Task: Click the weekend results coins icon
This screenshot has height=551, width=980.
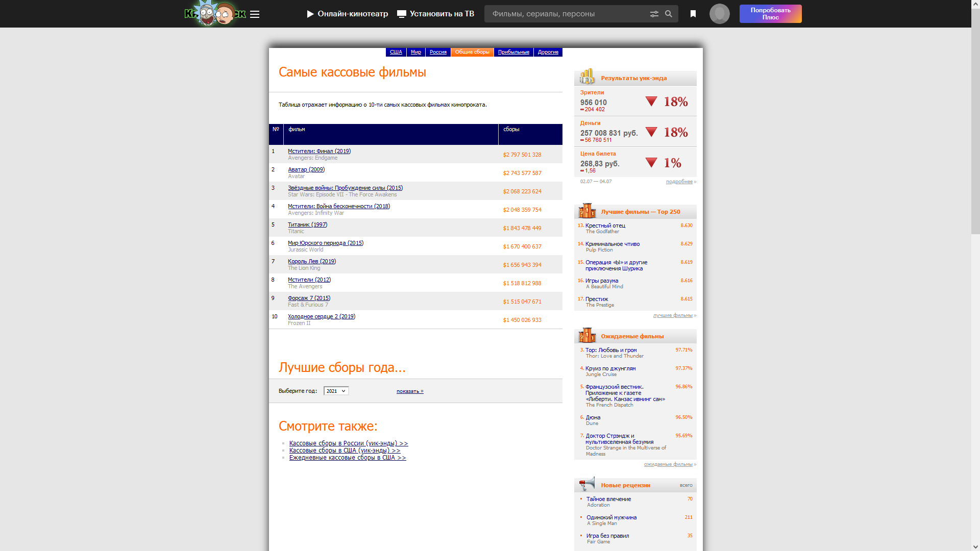Action: tap(587, 77)
